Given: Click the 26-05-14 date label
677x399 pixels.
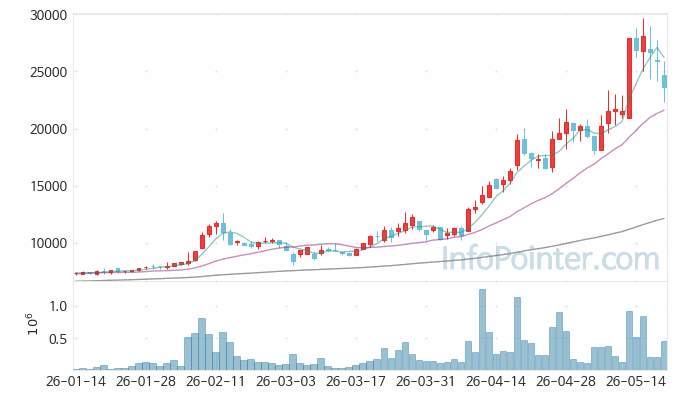Looking at the screenshot, I should tap(636, 382).
